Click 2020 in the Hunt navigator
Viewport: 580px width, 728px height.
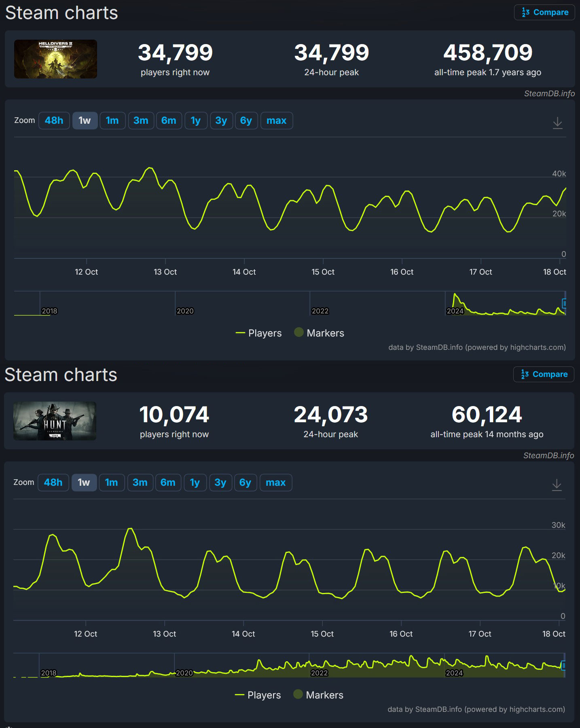click(x=184, y=673)
